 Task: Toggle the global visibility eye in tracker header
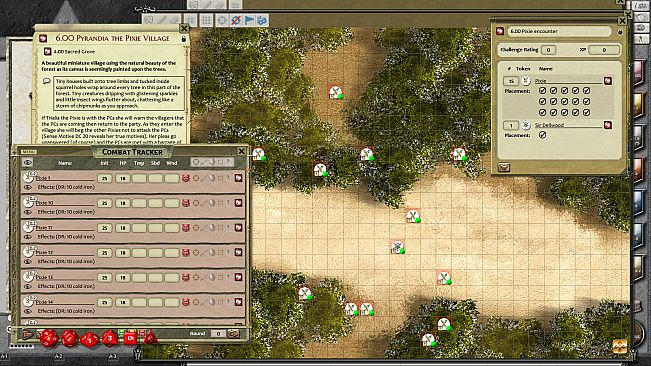[28, 163]
